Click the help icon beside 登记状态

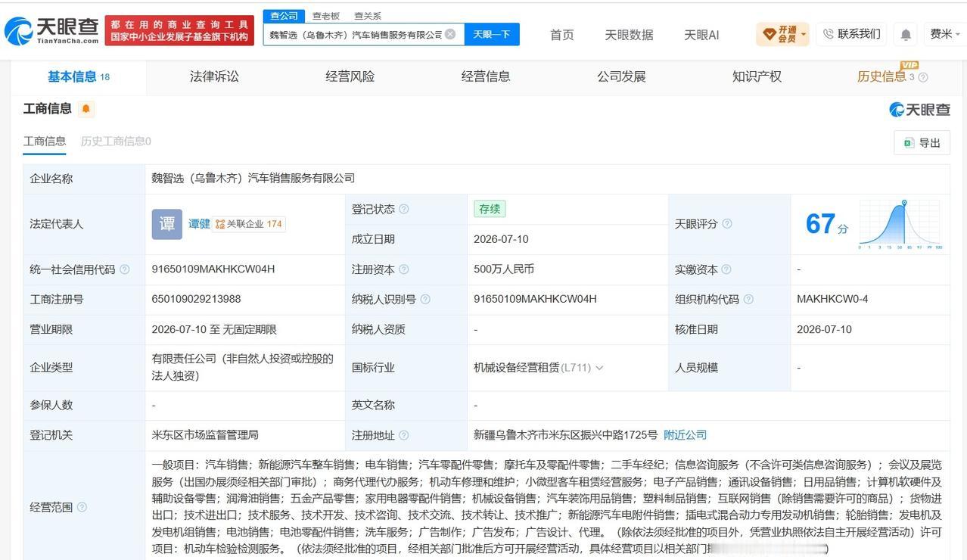[404, 210]
